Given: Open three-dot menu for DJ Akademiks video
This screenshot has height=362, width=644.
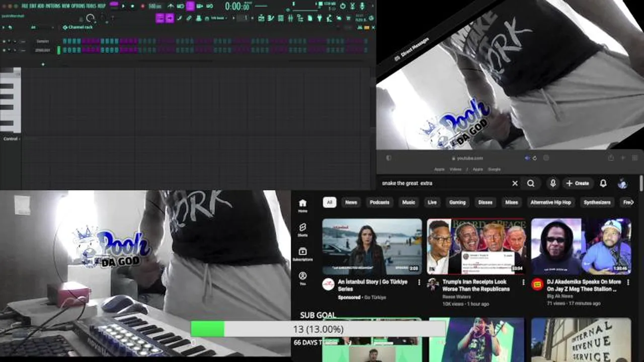Looking at the screenshot, I should tap(628, 283).
